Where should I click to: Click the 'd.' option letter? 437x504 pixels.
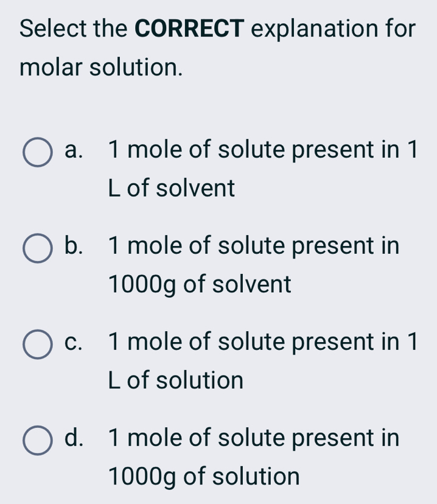pos(74,439)
